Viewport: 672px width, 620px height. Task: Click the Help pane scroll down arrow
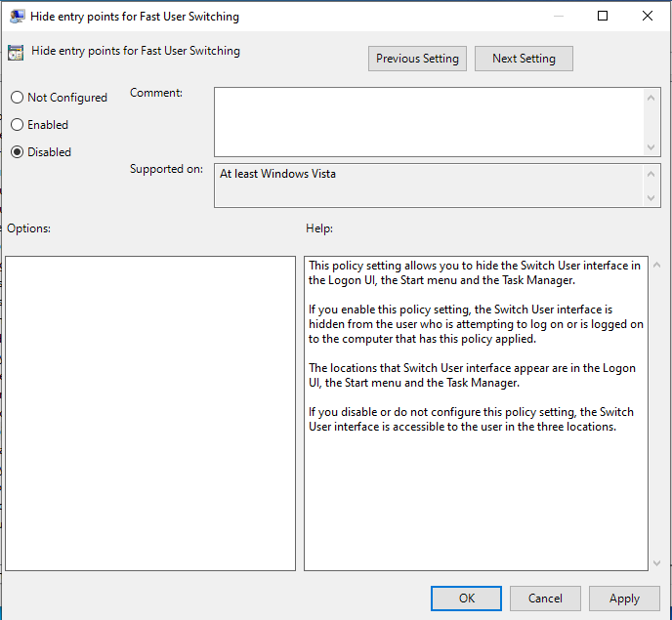click(656, 562)
